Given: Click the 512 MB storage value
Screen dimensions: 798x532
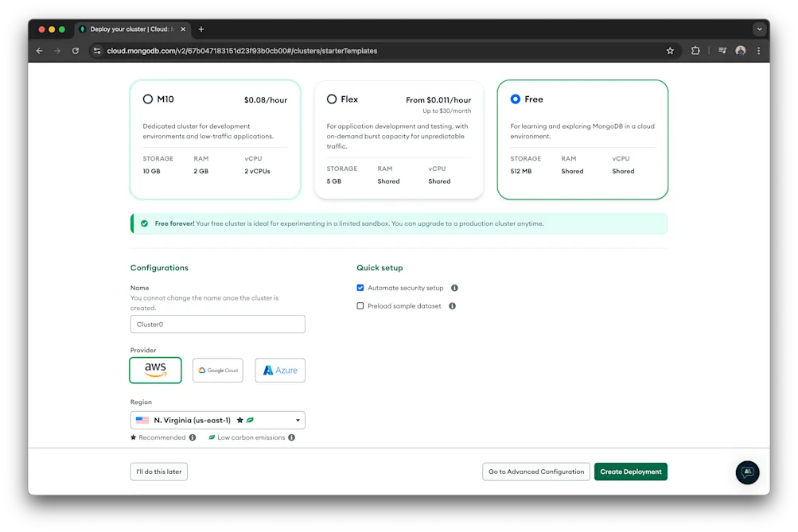Looking at the screenshot, I should pyautogui.click(x=521, y=172).
